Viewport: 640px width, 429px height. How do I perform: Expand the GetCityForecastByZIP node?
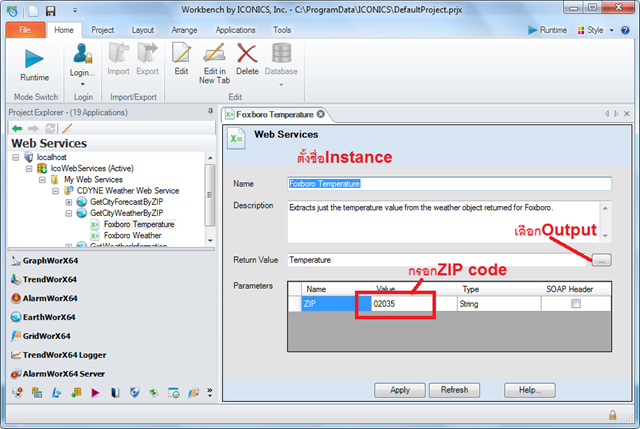(x=69, y=202)
